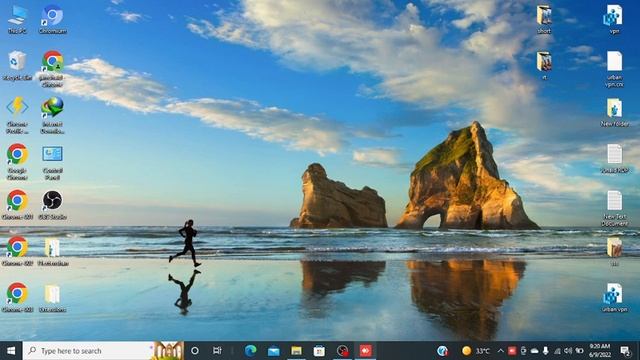640x360 pixels.
Task: Open the Mail app from the taskbar
Action: coord(273,351)
